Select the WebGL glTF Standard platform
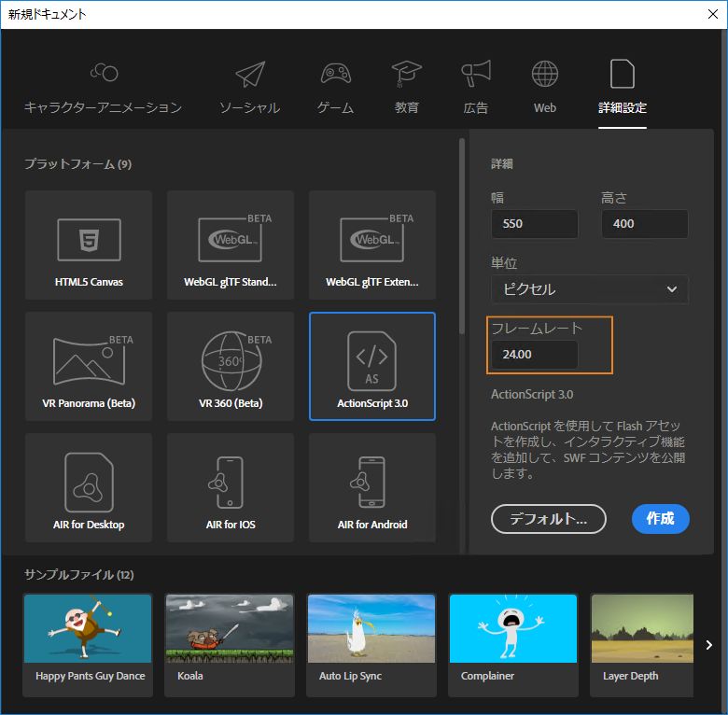 tap(231, 245)
